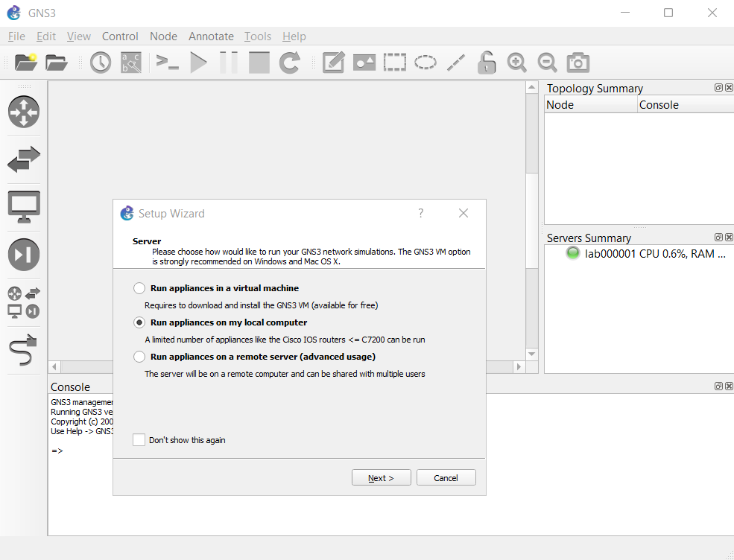Cancel the Setup Wizard dialog
This screenshot has height=560, width=734.
446,478
